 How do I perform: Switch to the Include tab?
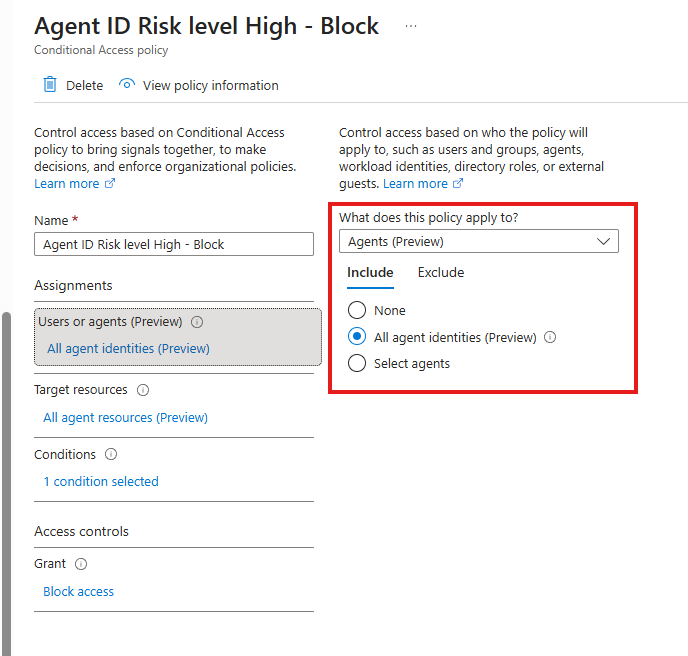[x=370, y=273]
